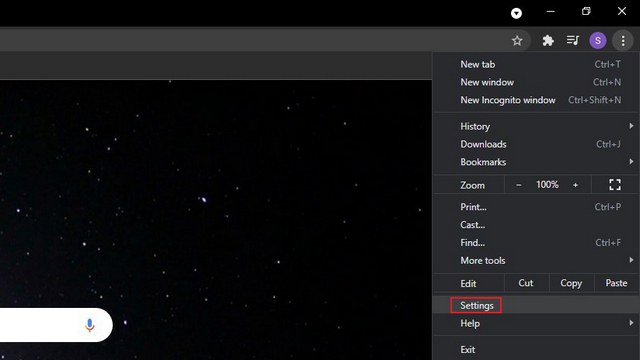Start voice search with microphone icon

click(90, 325)
